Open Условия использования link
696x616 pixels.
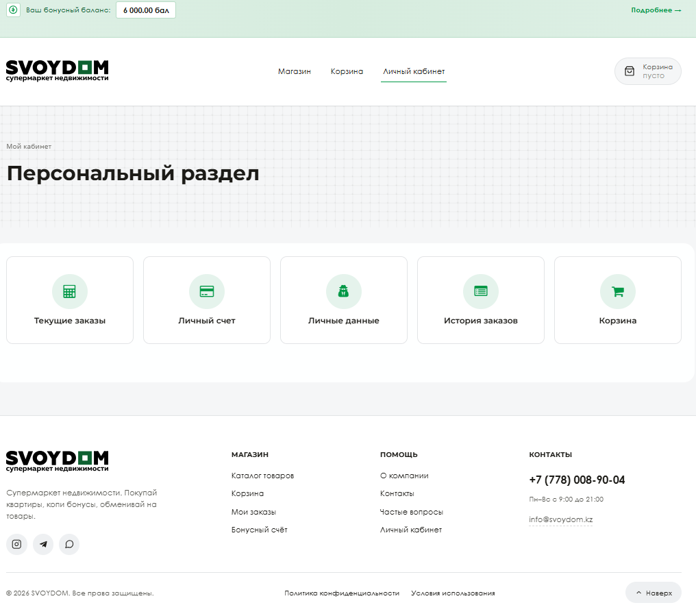pos(453,593)
